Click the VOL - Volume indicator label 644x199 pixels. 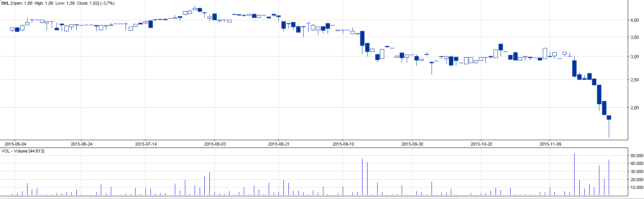[x=23, y=151]
